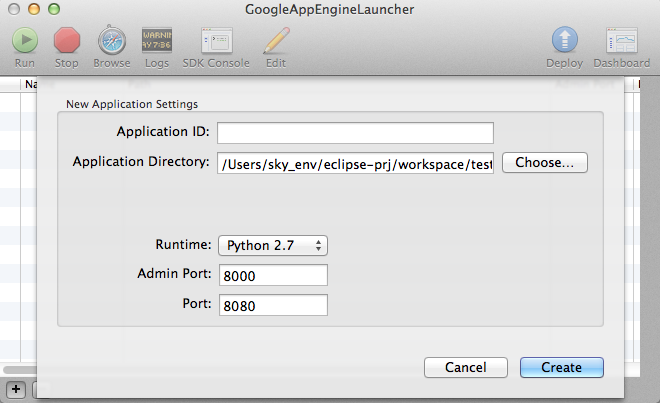Click the Choose... directory button
The height and width of the screenshot is (403, 660).
click(545, 163)
